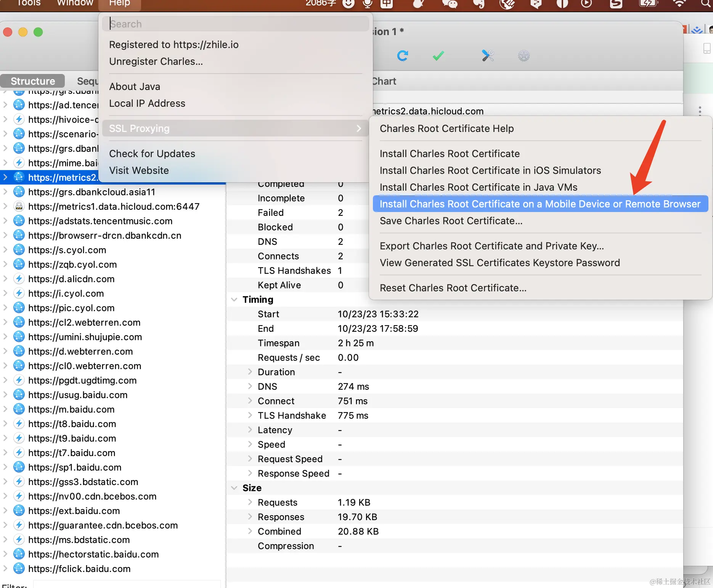The image size is (713, 588).
Task: Select the https://gss3.bdstatic.com row
Action: pyautogui.click(x=113, y=482)
